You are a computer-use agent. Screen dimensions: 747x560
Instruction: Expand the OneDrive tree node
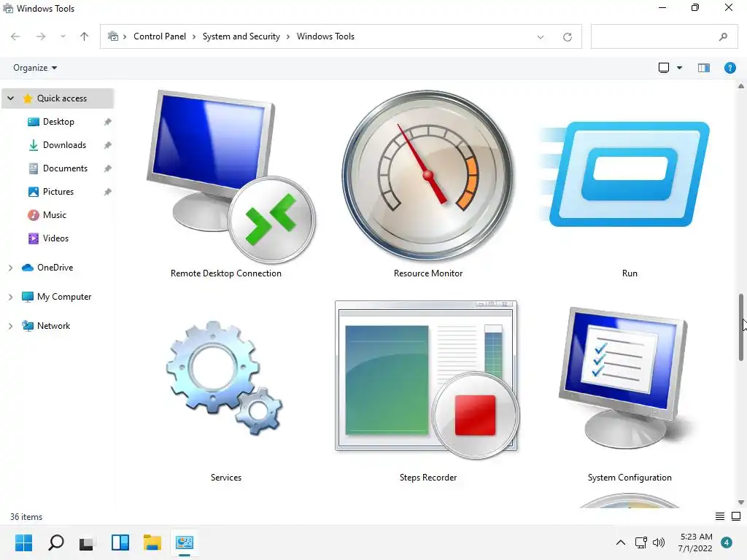pos(10,268)
